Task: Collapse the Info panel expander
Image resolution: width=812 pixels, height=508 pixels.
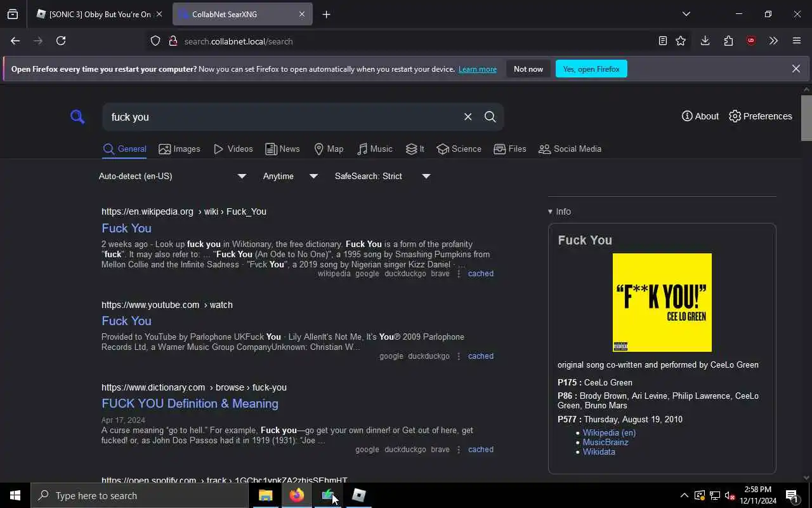Action: (x=559, y=211)
